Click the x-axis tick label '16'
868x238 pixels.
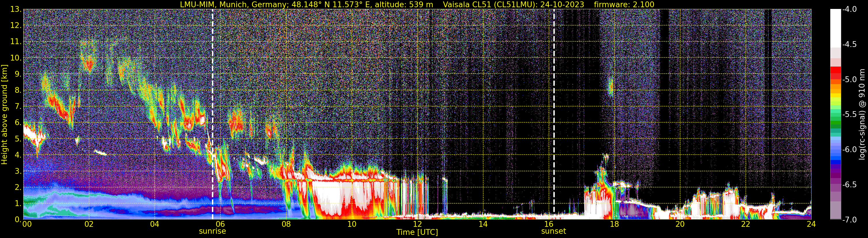[549, 224]
